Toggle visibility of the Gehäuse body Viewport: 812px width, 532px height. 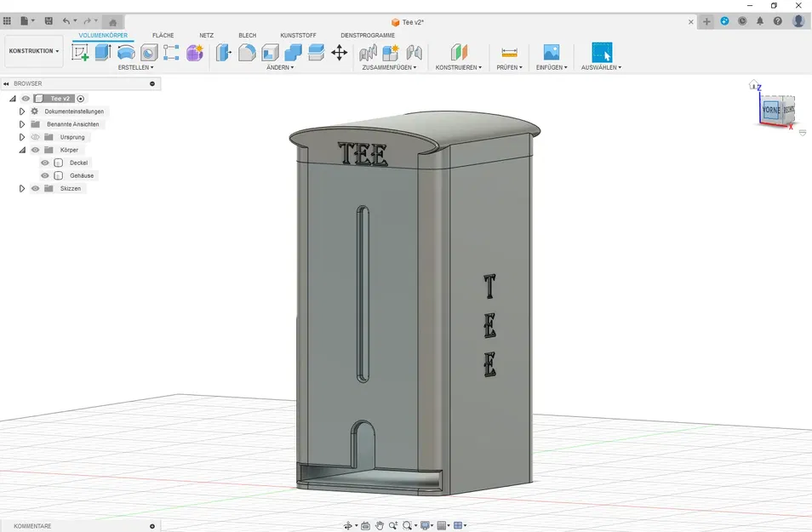(x=44, y=174)
